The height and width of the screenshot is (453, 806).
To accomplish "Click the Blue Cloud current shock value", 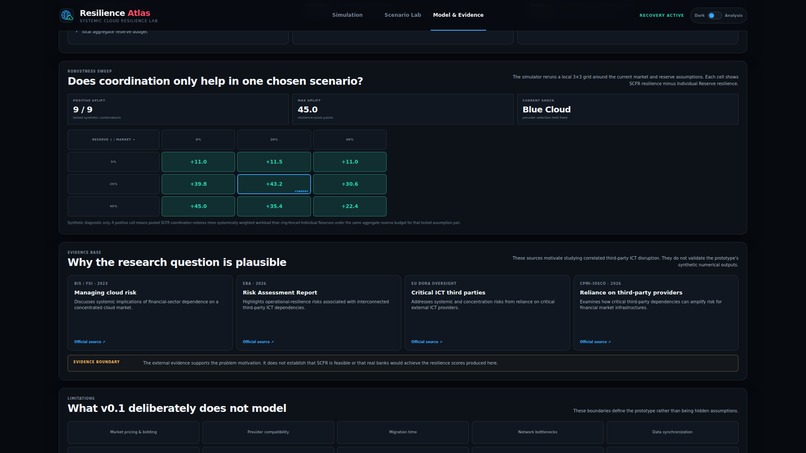I will point(546,110).
